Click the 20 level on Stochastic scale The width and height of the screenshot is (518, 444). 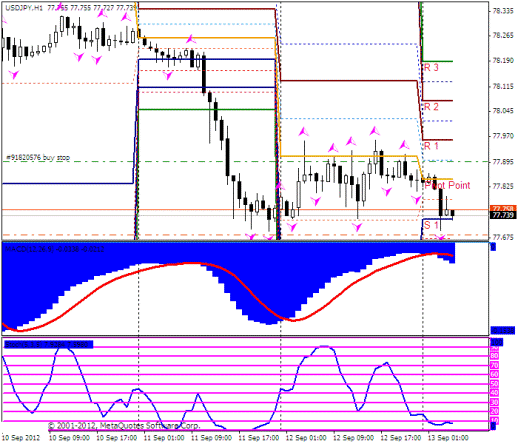coord(495,411)
